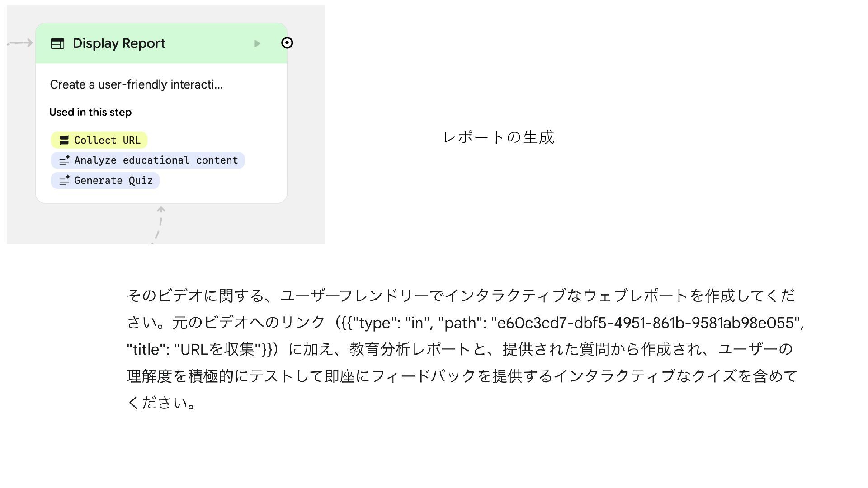The image size is (868, 488).
Task: Click the Analyze educational content sparkle icon
Action: click(x=64, y=160)
